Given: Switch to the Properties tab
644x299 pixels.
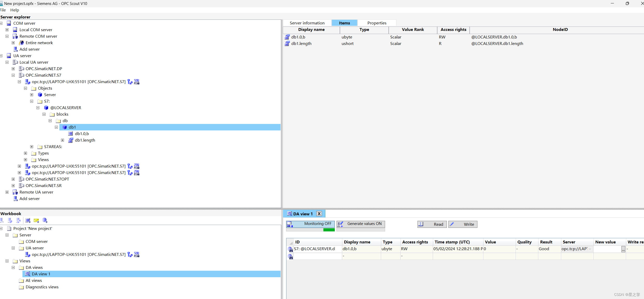Looking at the screenshot, I should point(377,23).
